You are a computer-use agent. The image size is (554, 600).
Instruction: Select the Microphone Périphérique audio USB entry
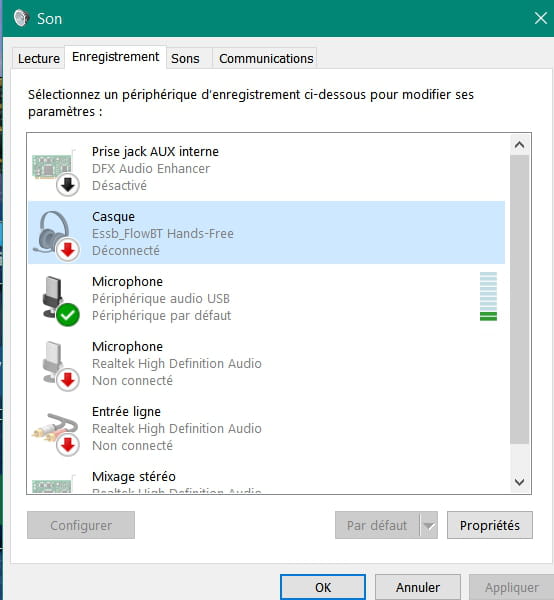tap(266, 298)
